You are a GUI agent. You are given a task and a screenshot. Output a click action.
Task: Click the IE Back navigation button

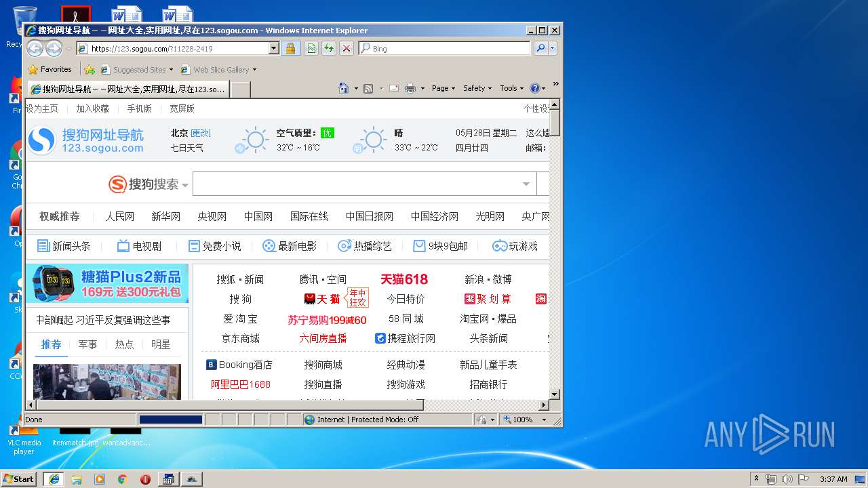35,48
